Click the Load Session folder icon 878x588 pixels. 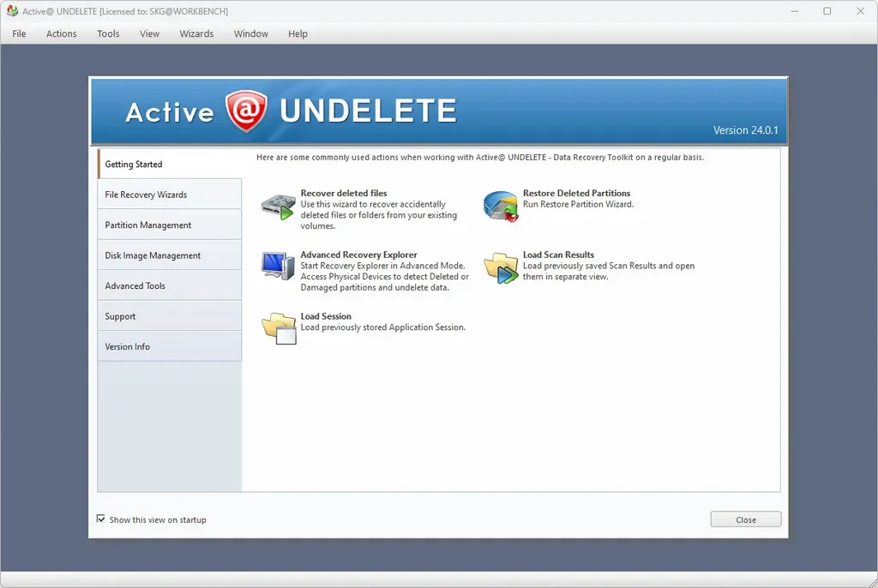[279, 328]
